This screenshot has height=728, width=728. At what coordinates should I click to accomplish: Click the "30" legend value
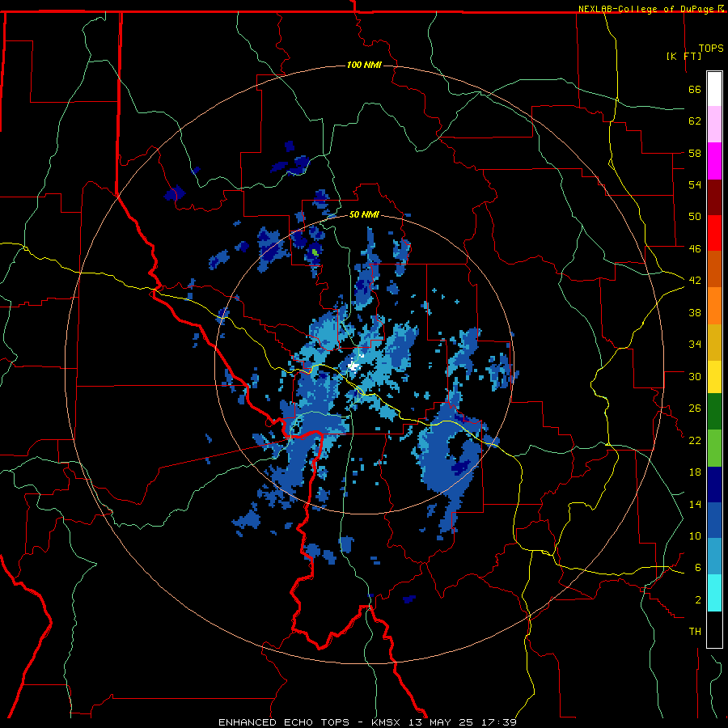[x=695, y=376]
